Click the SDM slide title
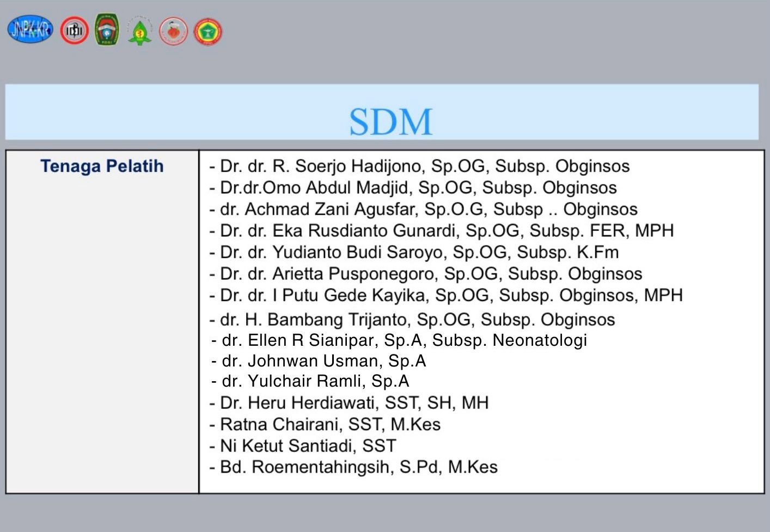 [390, 122]
